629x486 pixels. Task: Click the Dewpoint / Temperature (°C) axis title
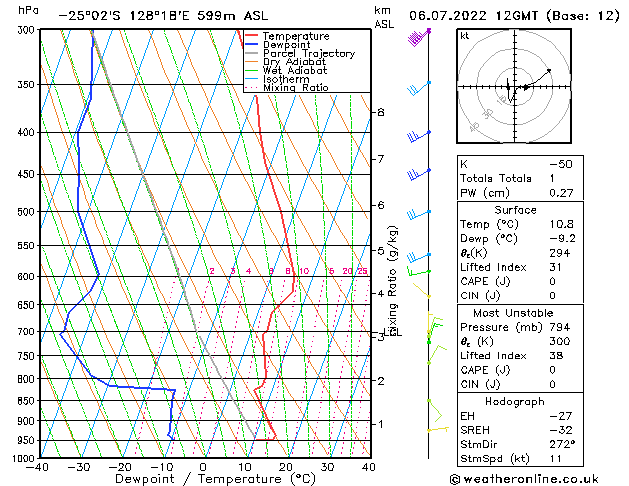(x=215, y=479)
